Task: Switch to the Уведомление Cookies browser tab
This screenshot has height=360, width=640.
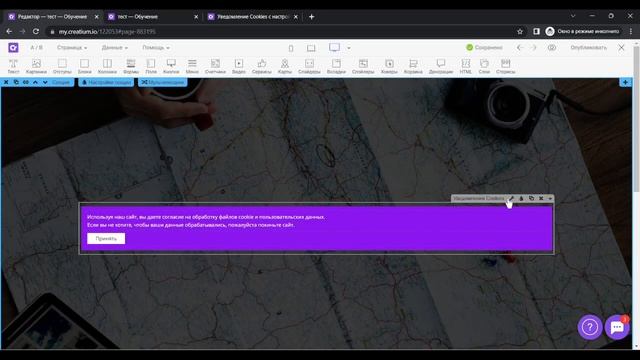Action: pyautogui.click(x=252, y=17)
